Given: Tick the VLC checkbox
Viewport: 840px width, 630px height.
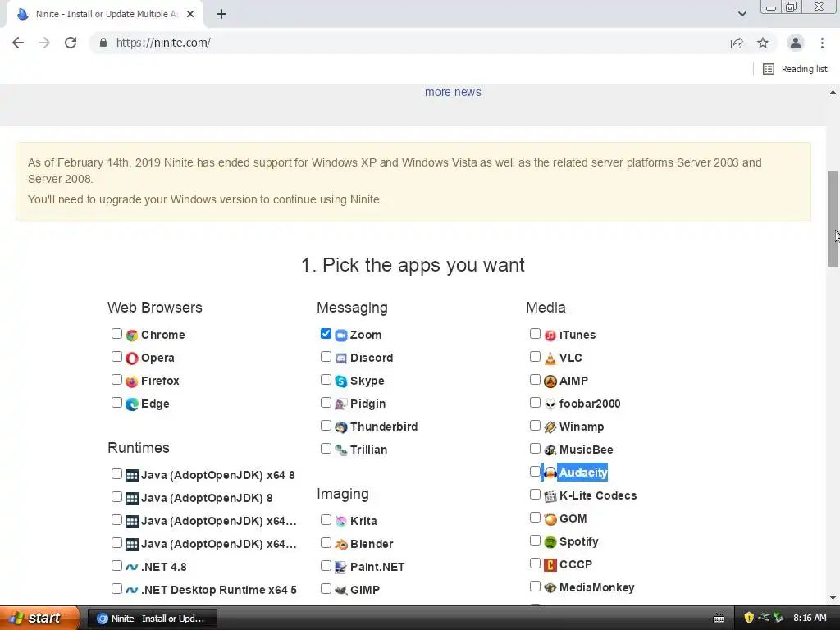Looking at the screenshot, I should (x=535, y=356).
